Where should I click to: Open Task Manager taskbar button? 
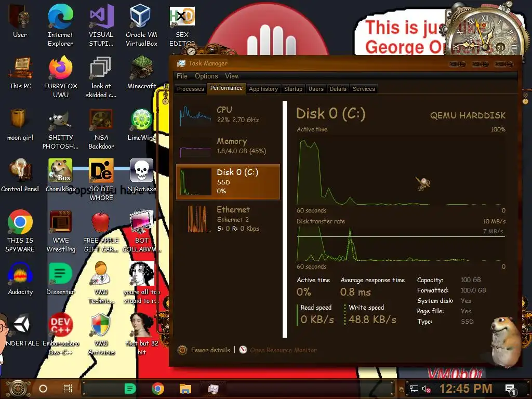point(213,389)
